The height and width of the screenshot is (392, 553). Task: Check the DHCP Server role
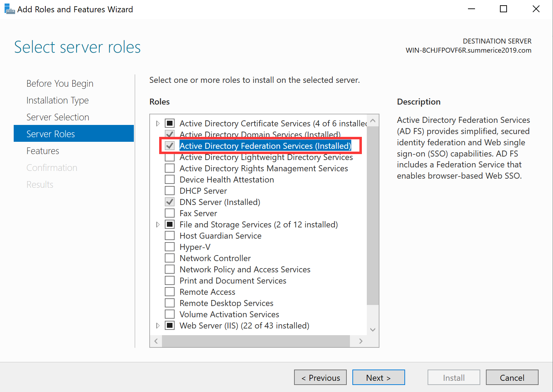tap(170, 191)
